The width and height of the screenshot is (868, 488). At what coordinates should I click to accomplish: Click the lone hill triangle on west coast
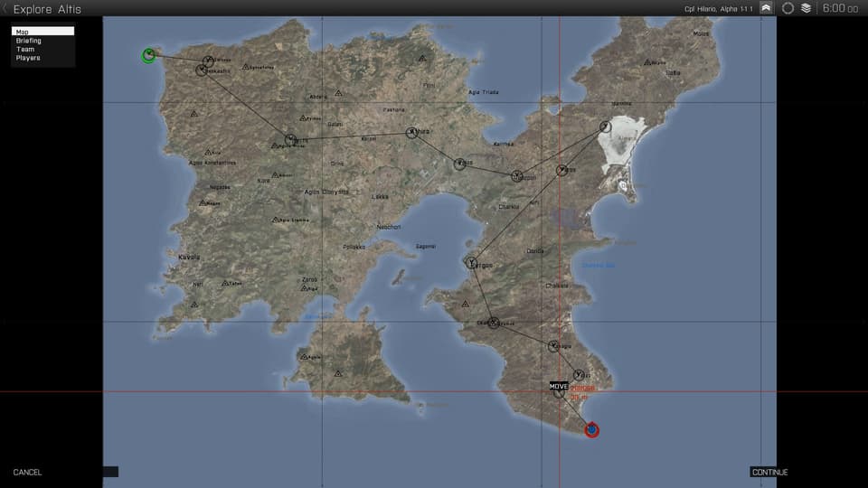tap(194, 114)
